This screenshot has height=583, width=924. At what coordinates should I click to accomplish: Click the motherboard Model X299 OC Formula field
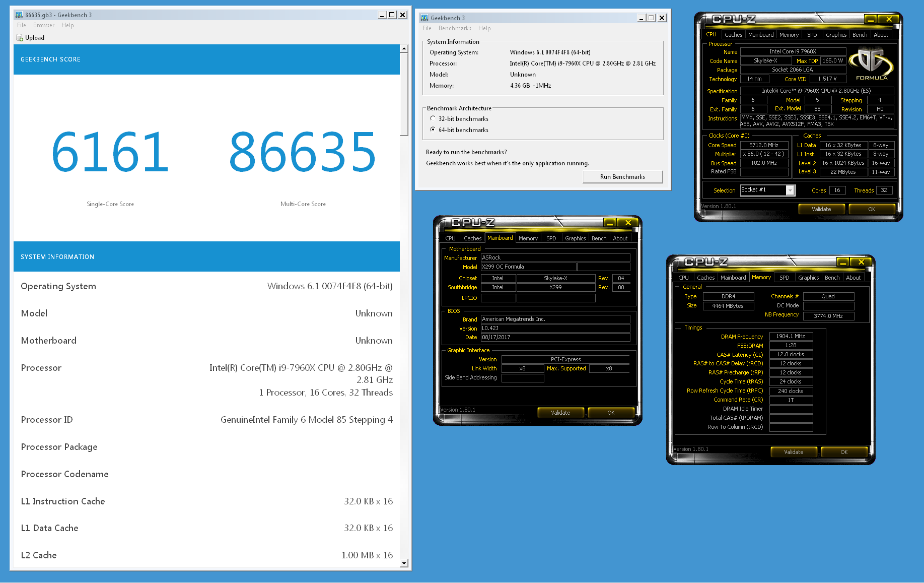(x=528, y=267)
